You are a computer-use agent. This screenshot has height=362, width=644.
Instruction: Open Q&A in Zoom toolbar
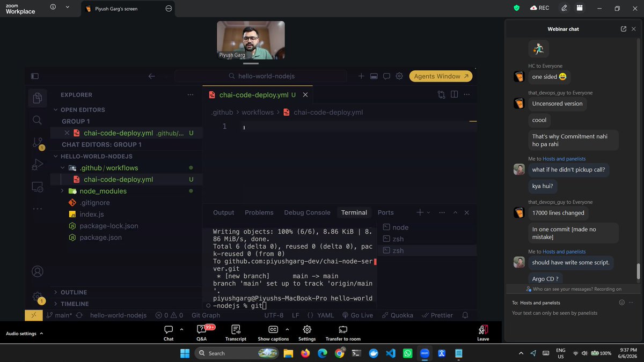pos(202,333)
